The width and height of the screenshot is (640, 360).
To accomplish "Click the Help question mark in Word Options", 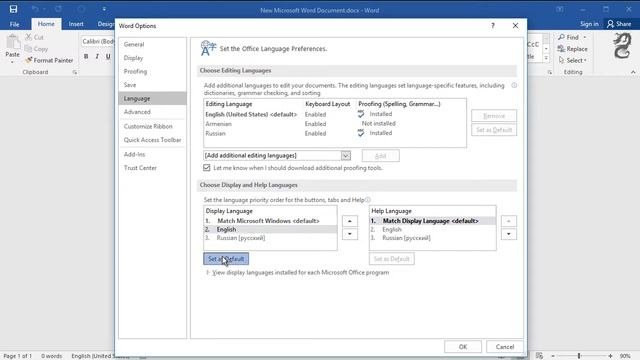I will tap(493, 26).
